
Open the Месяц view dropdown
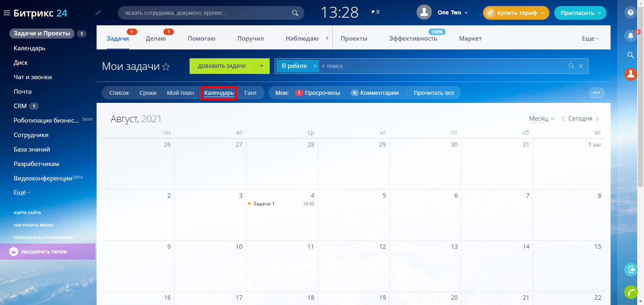click(x=541, y=119)
